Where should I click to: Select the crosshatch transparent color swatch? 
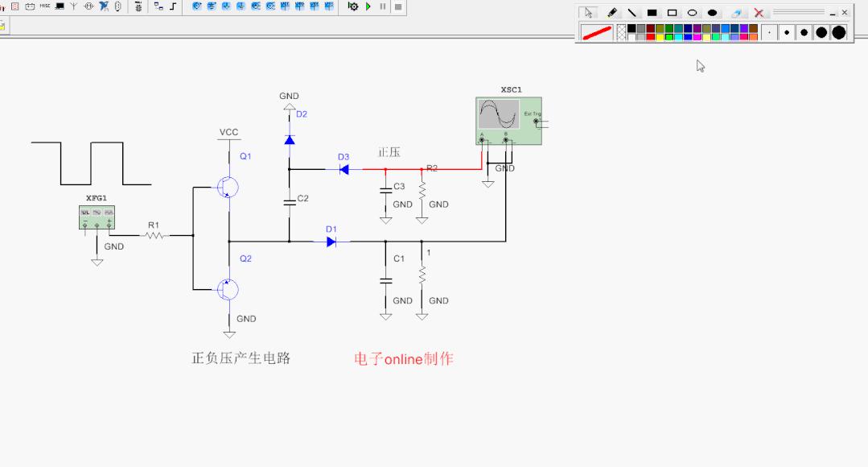[622, 33]
